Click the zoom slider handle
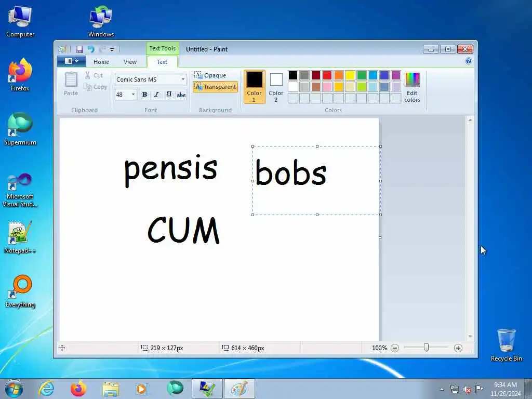 [x=426, y=348]
